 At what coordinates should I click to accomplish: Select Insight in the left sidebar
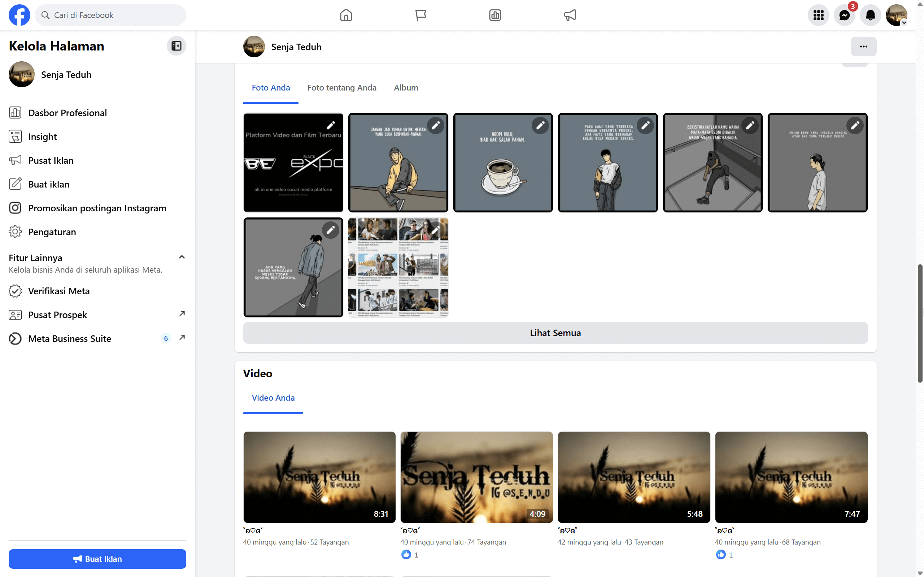pyautogui.click(x=42, y=136)
